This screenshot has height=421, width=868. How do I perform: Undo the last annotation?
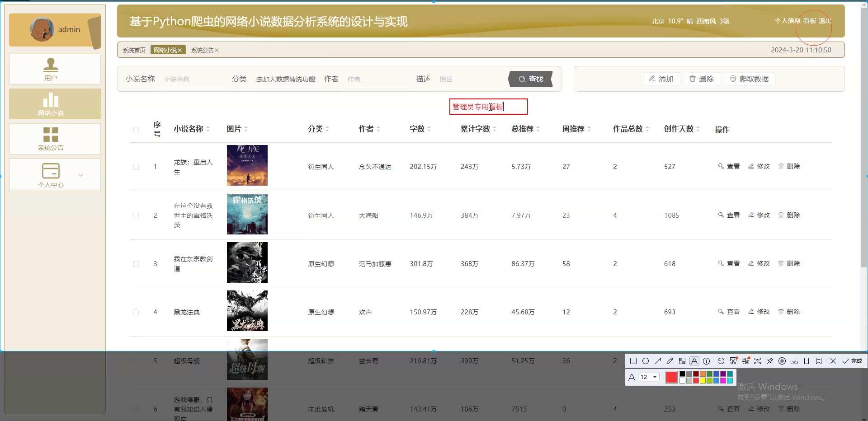coord(721,361)
